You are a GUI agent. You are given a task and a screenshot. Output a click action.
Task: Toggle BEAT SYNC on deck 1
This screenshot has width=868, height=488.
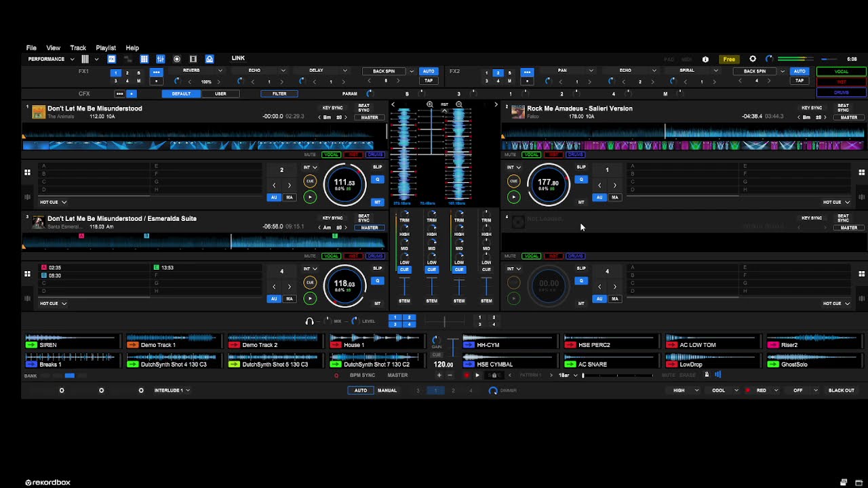[364, 108]
